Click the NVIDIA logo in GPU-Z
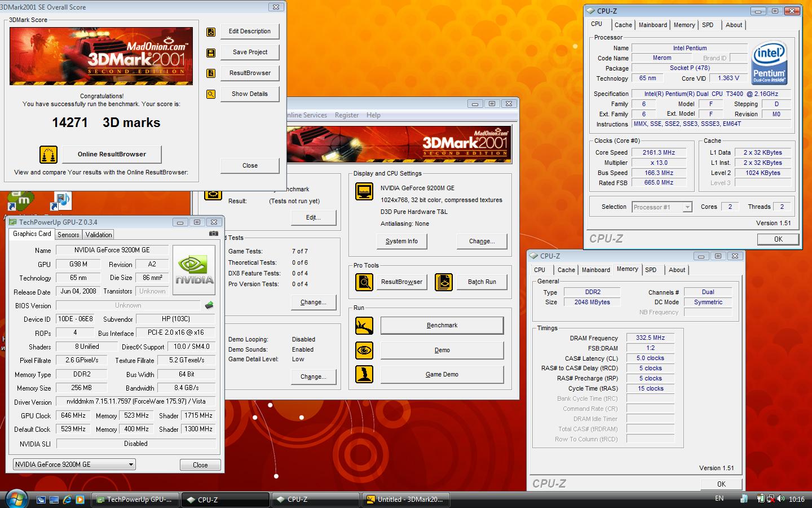This screenshot has height=508, width=812. pyautogui.click(x=195, y=270)
